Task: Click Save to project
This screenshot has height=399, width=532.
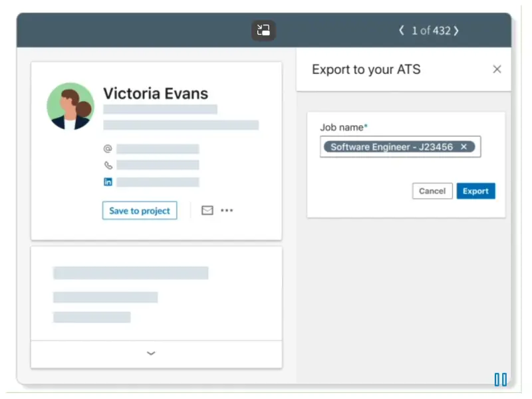Action: pos(140,211)
